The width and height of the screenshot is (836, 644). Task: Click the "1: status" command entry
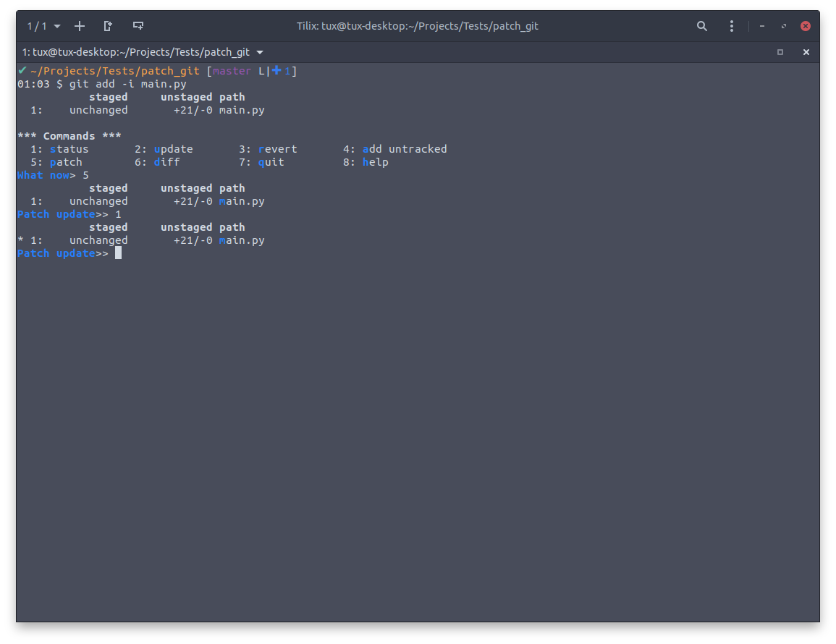[x=59, y=149]
